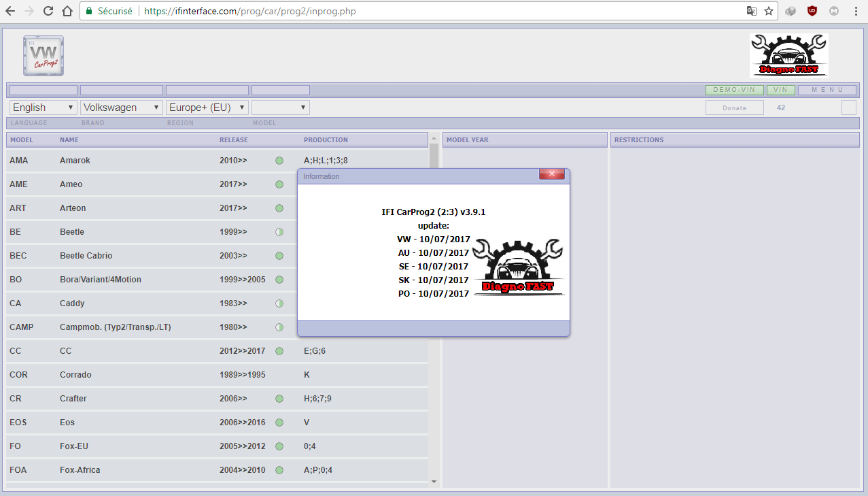Select the Corrado model row
The width and height of the screenshot is (868, 496).
pos(218,375)
